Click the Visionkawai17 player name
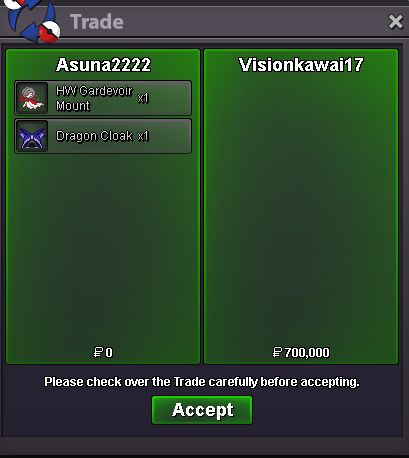Image resolution: width=409 pixels, height=458 pixels. click(301, 65)
